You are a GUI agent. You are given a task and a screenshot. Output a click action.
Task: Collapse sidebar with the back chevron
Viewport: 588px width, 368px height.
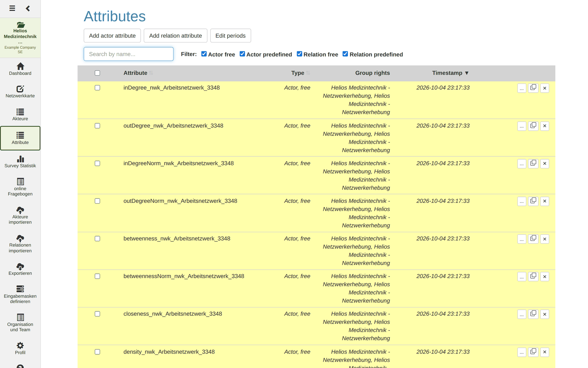pos(28,8)
